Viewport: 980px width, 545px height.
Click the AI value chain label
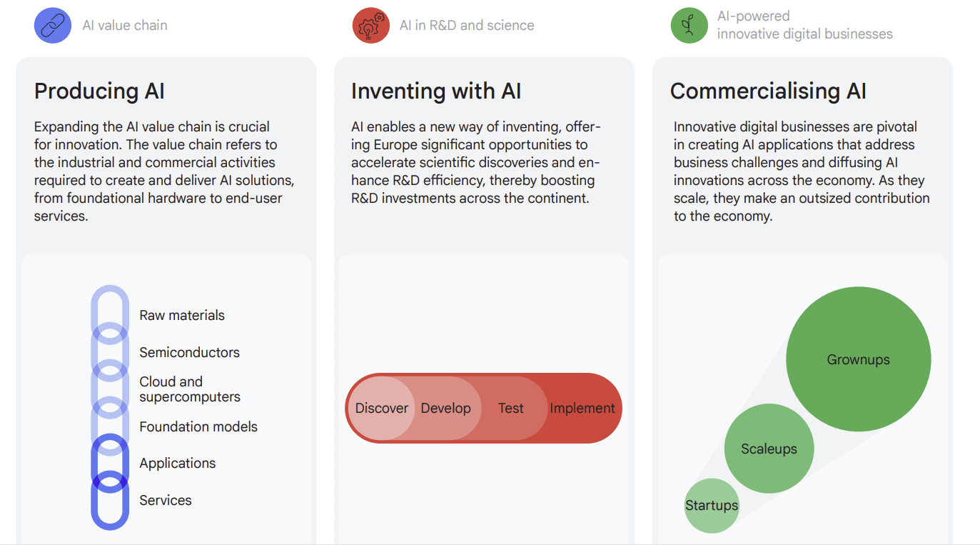tap(125, 26)
